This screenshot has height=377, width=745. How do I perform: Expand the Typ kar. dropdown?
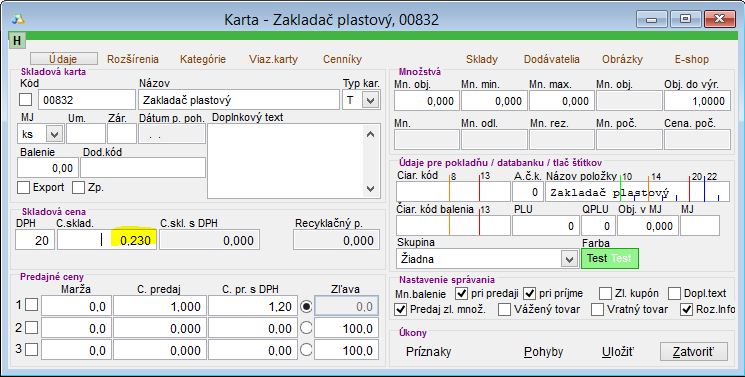pos(371,100)
